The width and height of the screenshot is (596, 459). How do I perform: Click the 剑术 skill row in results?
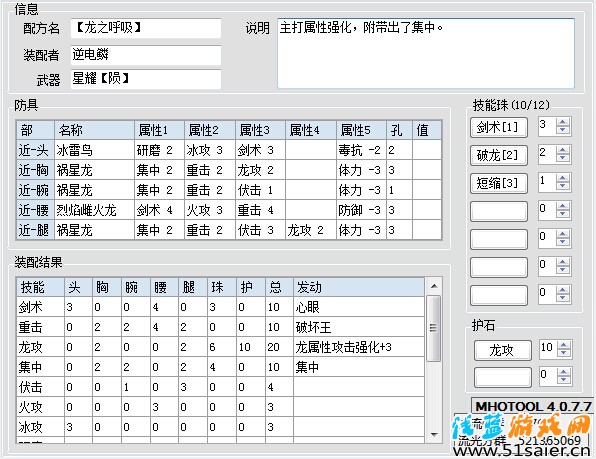click(x=220, y=307)
